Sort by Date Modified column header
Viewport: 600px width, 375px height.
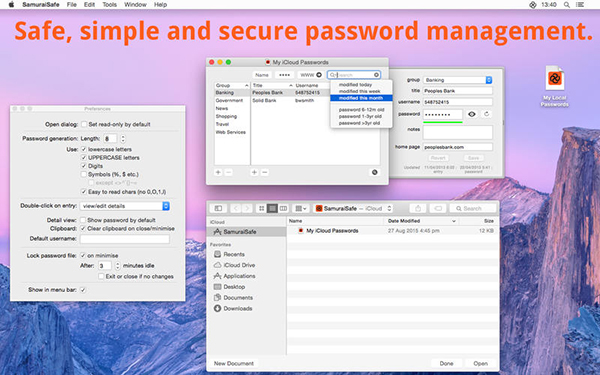(421, 221)
